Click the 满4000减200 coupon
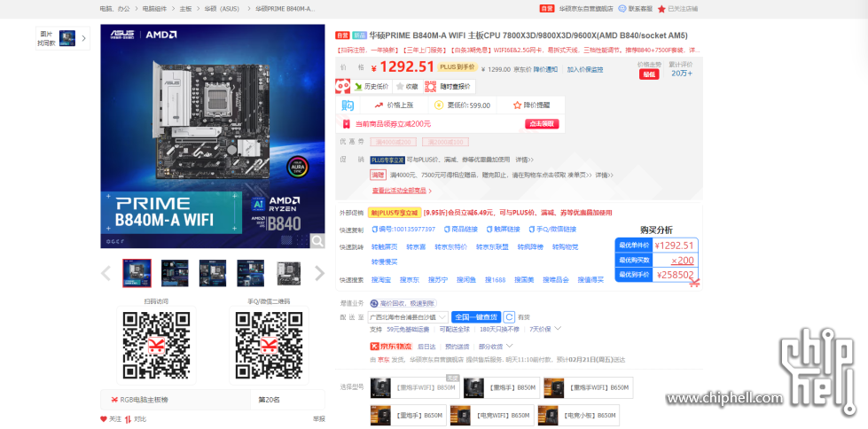 (x=394, y=143)
